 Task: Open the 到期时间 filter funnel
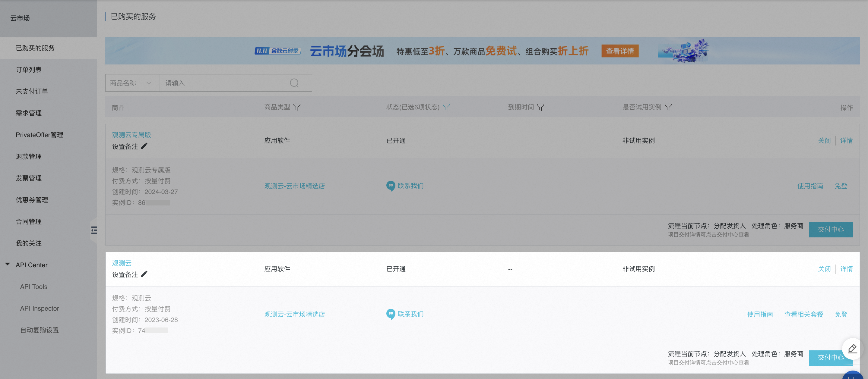pyautogui.click(x=540, y=107)
